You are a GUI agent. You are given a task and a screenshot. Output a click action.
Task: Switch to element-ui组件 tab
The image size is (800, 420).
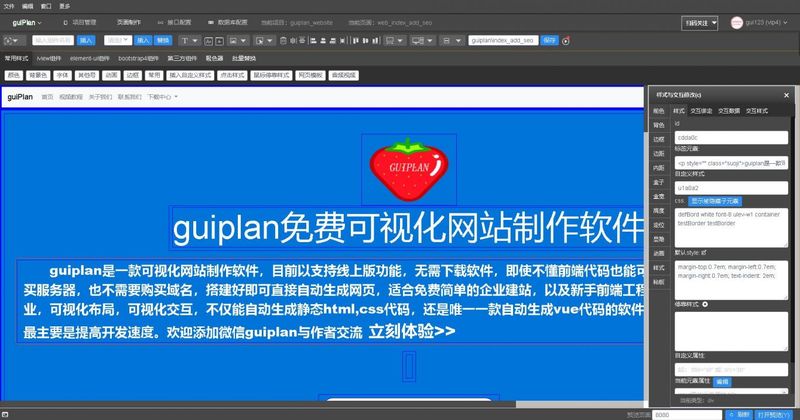pos(90,59)
